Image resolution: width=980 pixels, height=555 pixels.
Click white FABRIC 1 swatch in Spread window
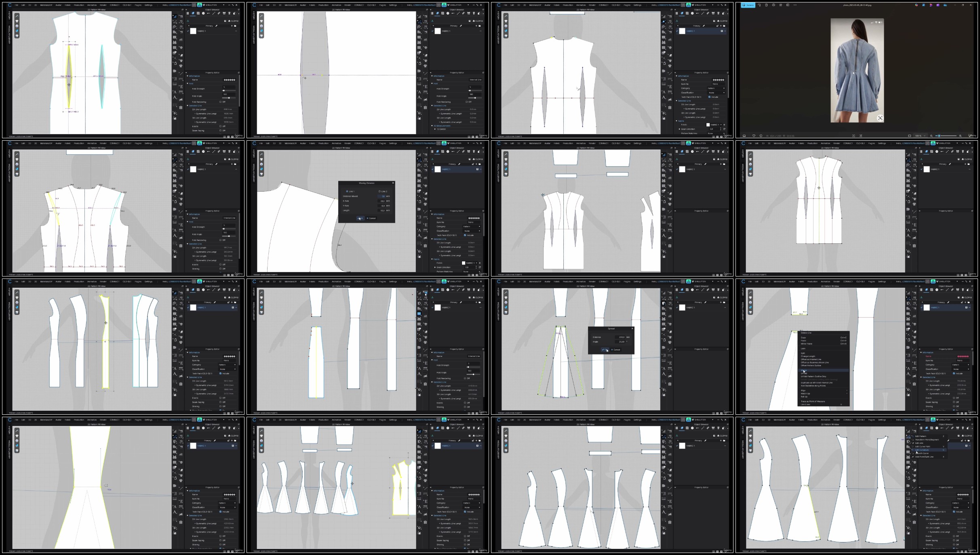pos(682,308)
